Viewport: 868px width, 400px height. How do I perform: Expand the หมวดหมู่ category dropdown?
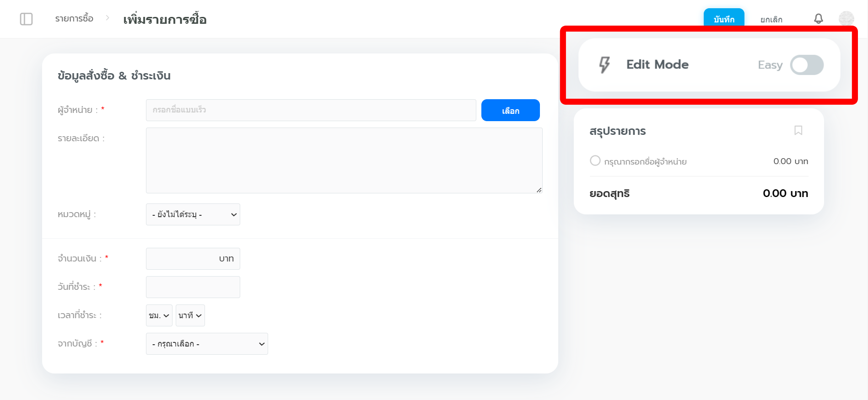193,214
